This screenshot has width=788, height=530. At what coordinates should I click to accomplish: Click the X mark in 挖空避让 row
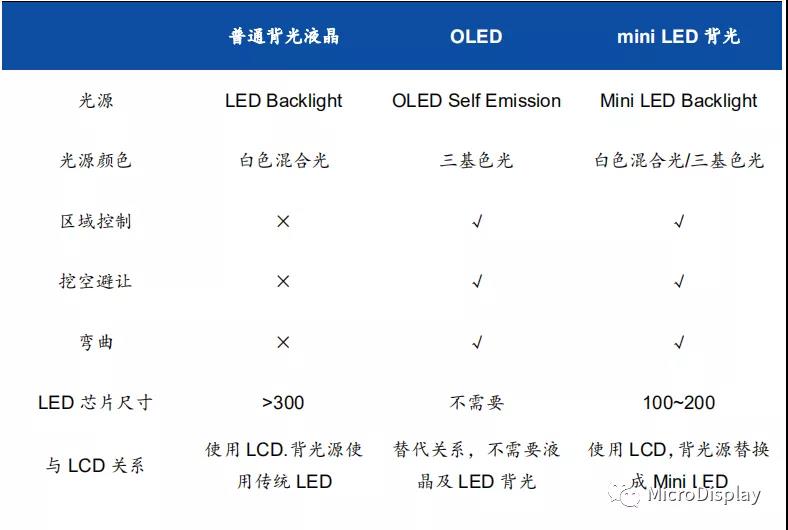click(283, 282)
